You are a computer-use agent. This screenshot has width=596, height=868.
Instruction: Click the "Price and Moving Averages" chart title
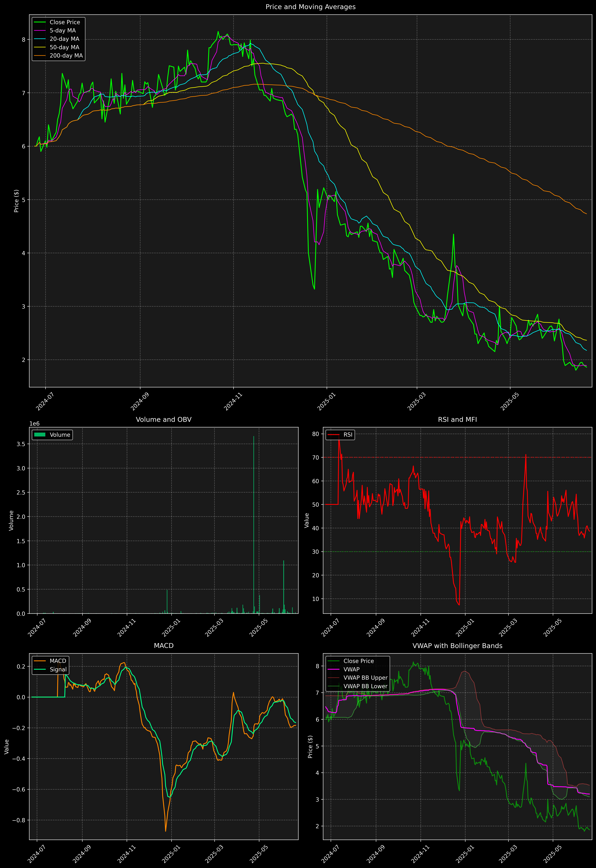point(310,7)
